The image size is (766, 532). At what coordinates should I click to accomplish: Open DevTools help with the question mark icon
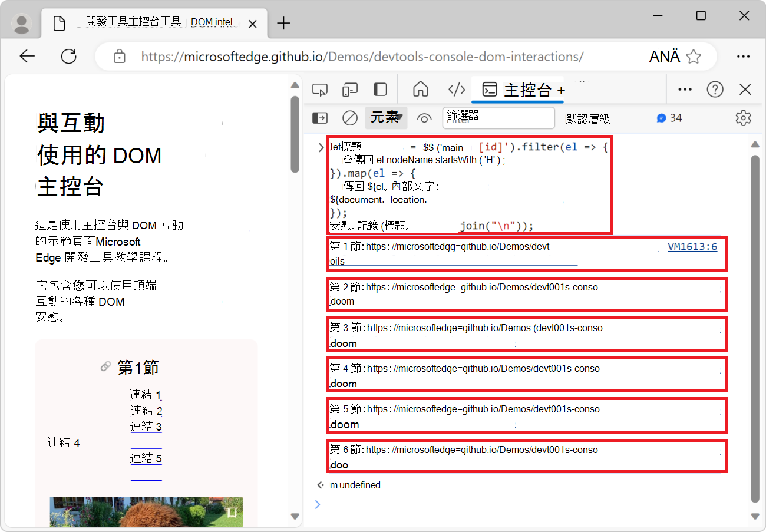point(715,89)
